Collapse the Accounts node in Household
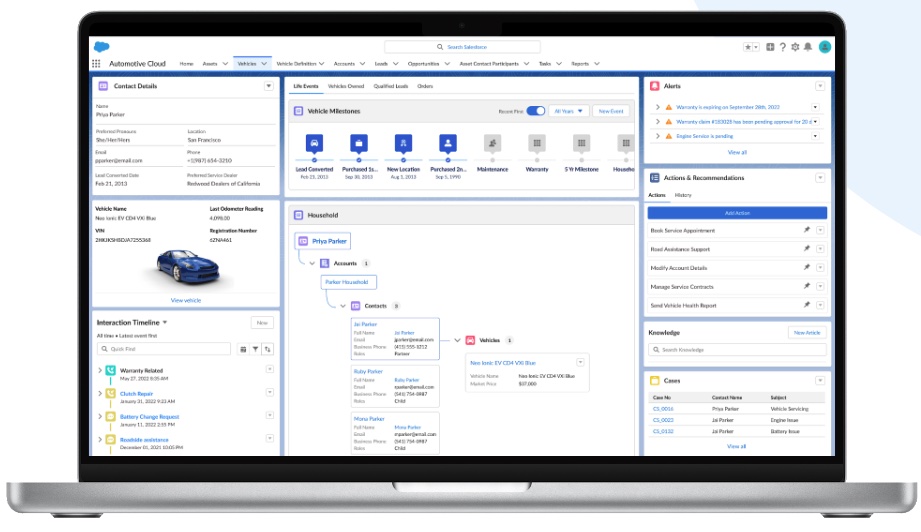The width and height of the screenshot is (921, 532). 312,263
